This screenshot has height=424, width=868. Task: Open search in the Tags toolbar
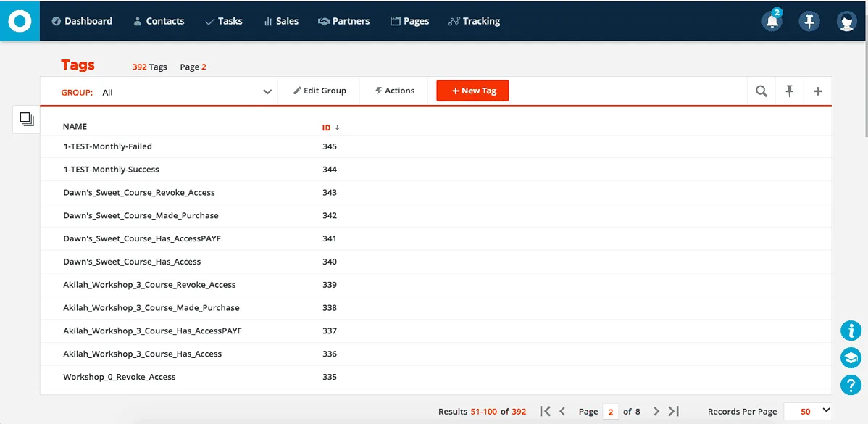(x=761, y=91)
